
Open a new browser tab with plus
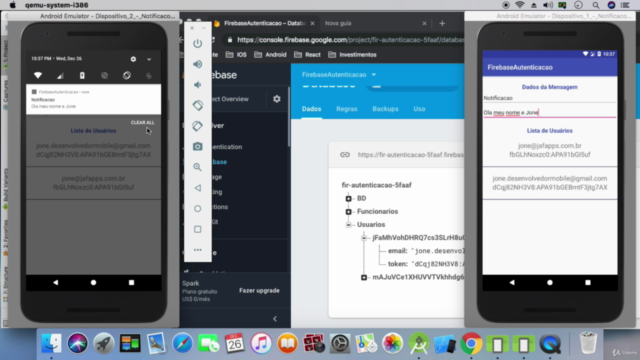coord(442,23)
